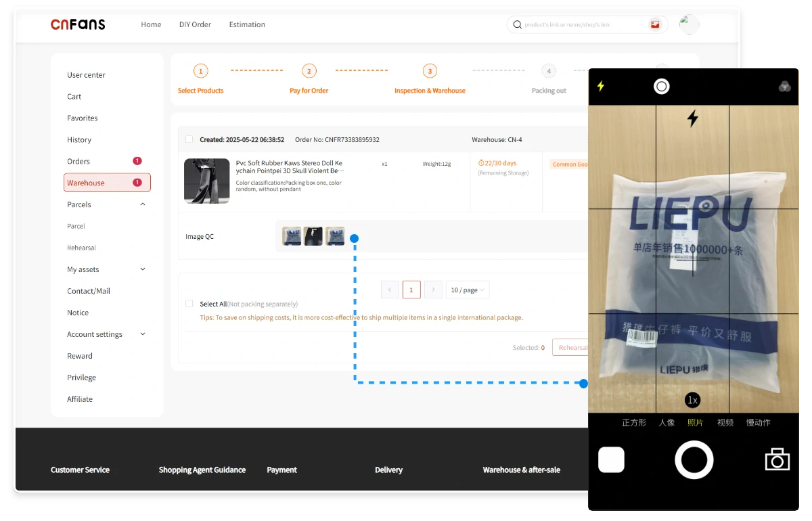Click the search magnifier icon
Viewport: 812px width, 521px height.
coord(518,24)
